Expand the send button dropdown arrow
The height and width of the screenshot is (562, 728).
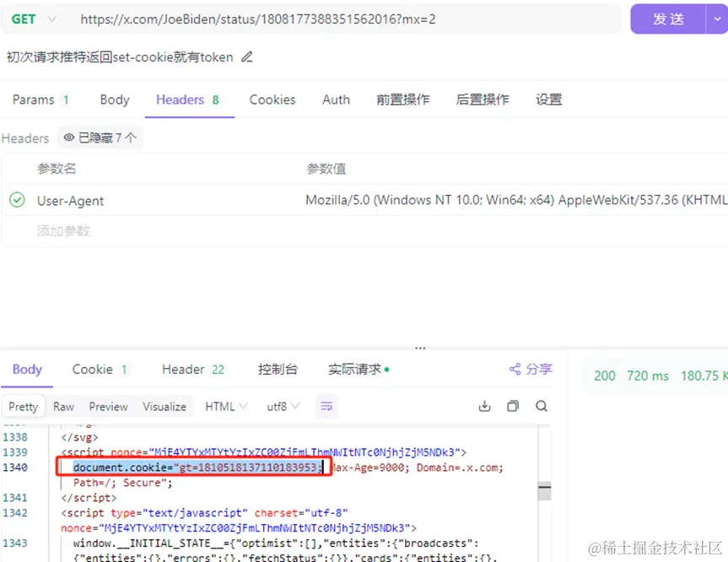pyautogui.click(x=717, y=19)
